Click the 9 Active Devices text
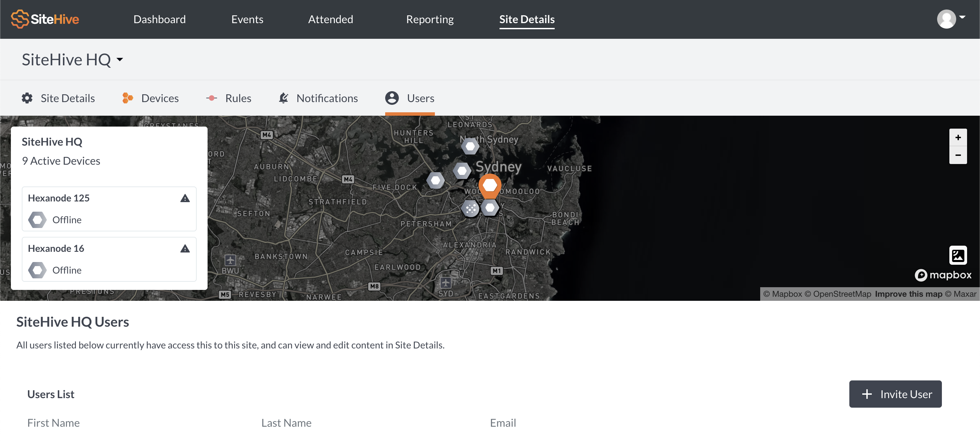Image resolution: width=980 pixels, height=441 pixels. pyautogui.click(x=61, y=161)
